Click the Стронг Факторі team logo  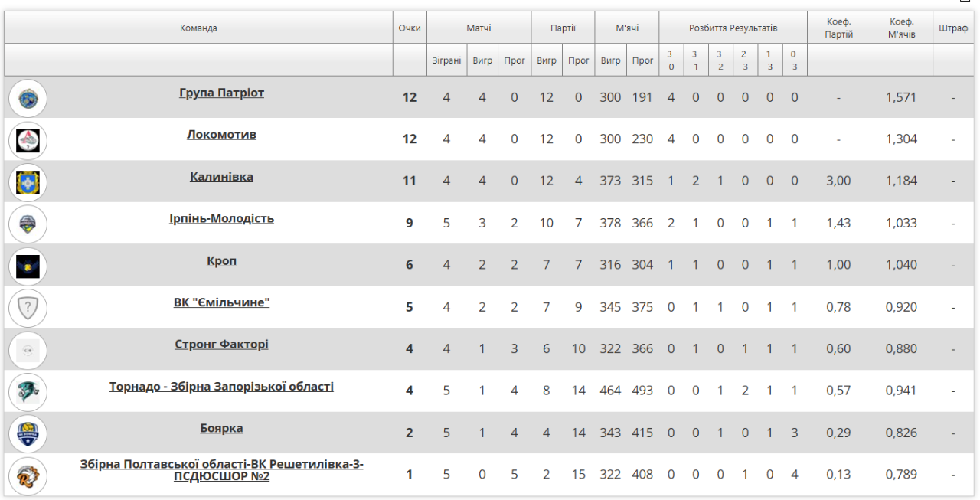pos(28,350)
